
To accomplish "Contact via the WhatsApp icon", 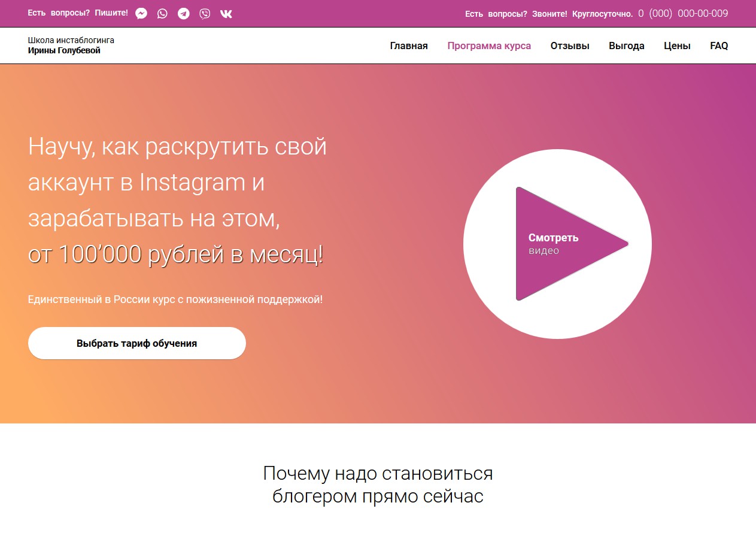I will 162,13.
